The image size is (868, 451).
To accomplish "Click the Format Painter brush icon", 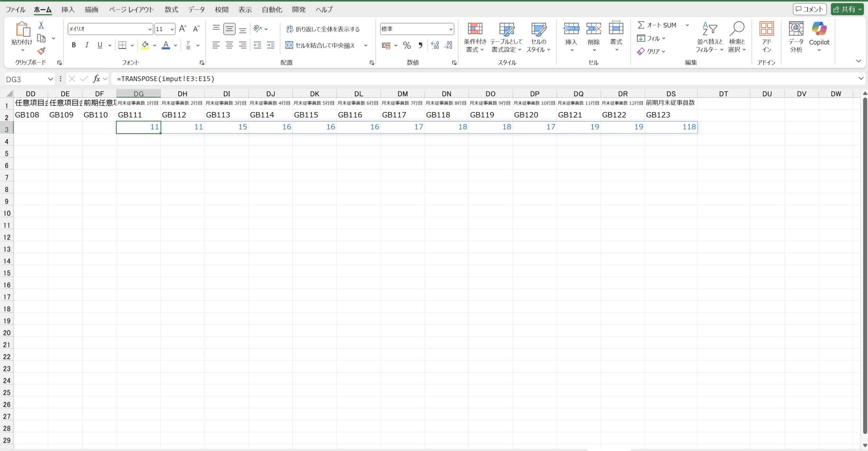I will pyautogui.click(x=41, y=51).
